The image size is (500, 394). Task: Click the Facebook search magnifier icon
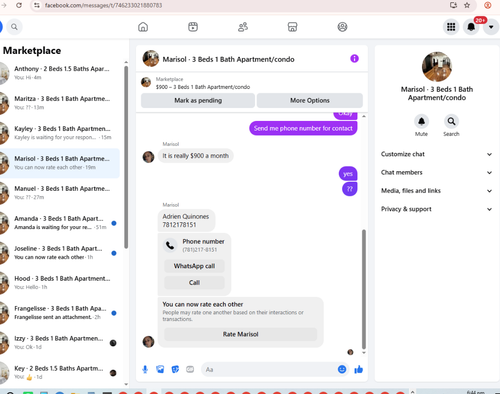tap(14, 27)
